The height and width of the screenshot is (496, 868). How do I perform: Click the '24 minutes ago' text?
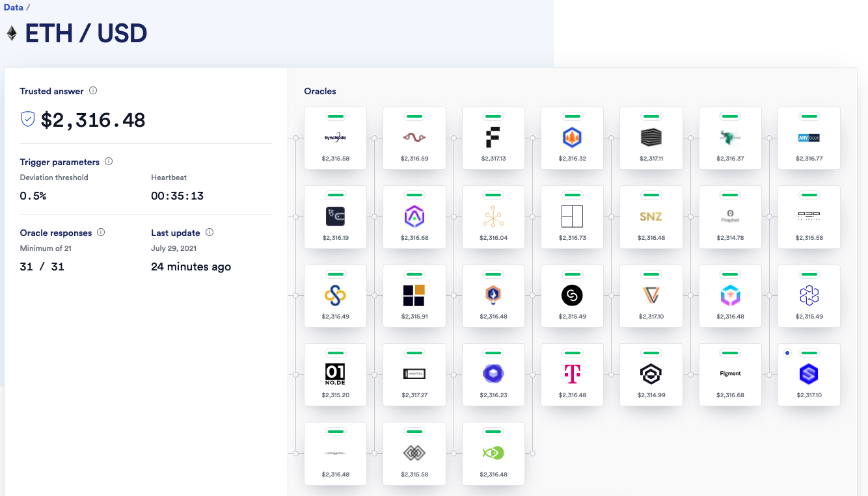coord(191,267)
